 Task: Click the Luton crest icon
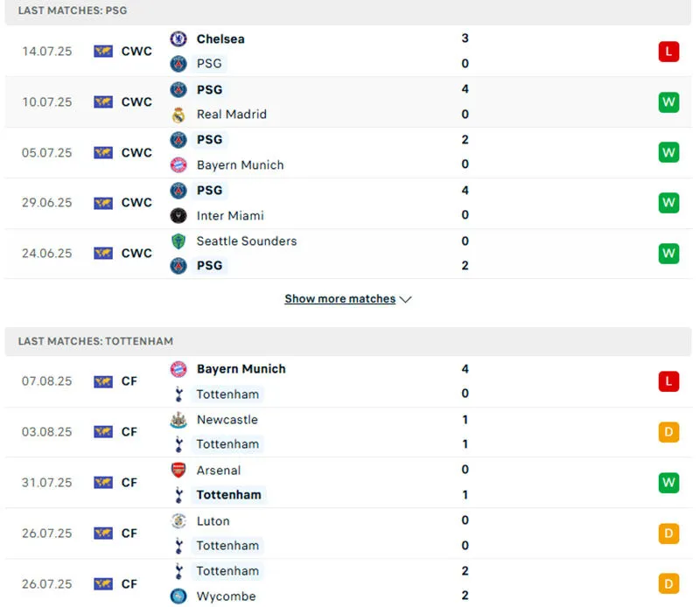pyautogui.click(x=178, y=521)
